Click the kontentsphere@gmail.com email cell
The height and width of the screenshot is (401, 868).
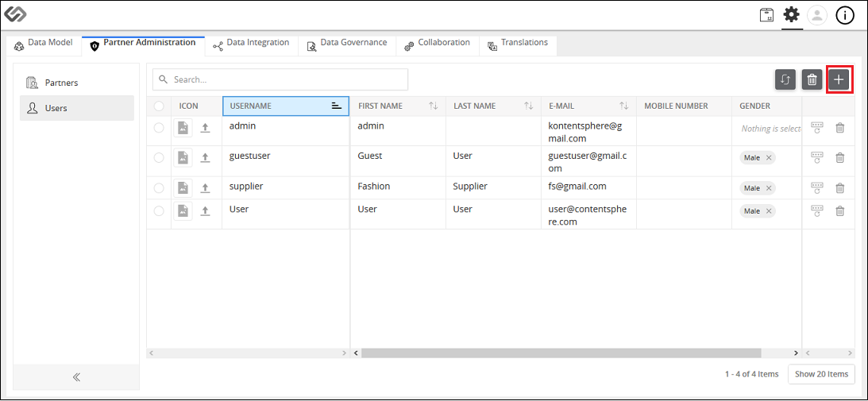588,131
